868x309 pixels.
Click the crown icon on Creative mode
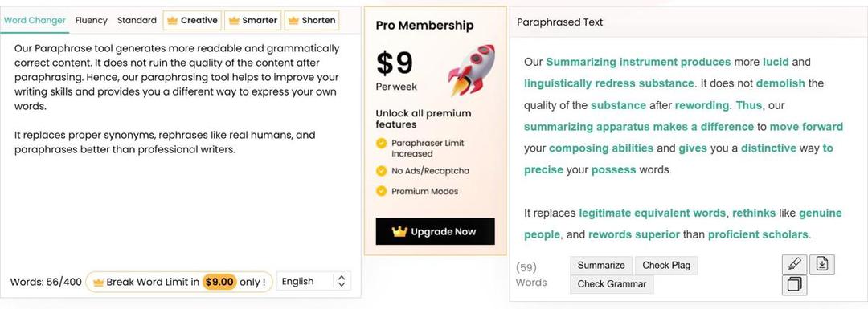172,20
